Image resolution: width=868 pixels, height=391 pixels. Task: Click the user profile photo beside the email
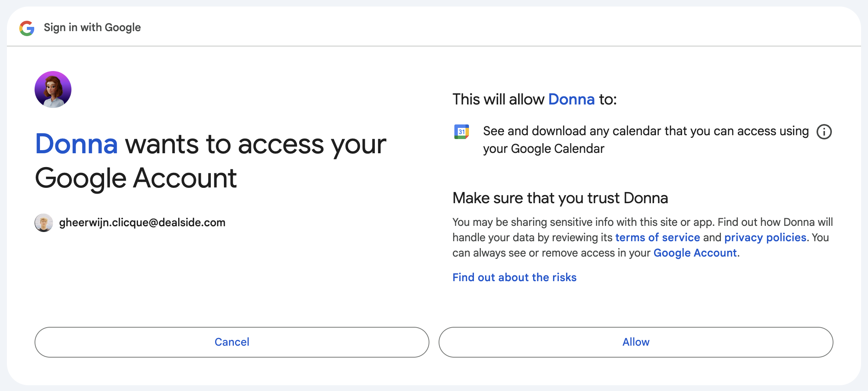click(44, 223)
